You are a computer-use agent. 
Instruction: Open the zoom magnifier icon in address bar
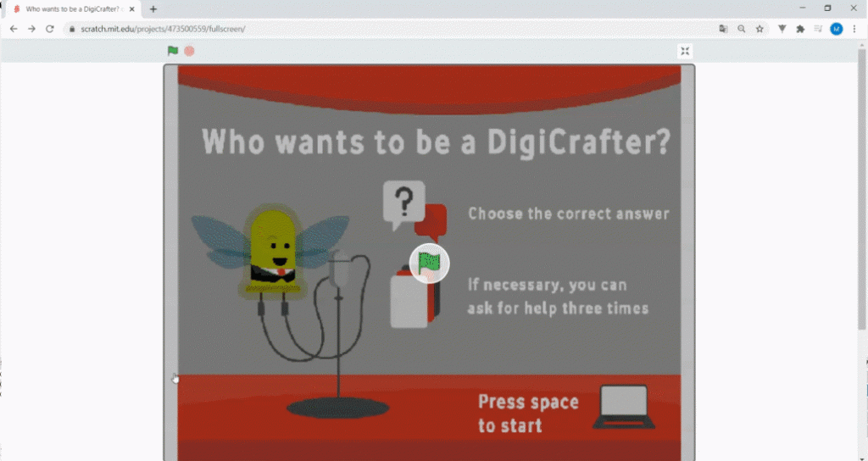[x=741, y=29]
